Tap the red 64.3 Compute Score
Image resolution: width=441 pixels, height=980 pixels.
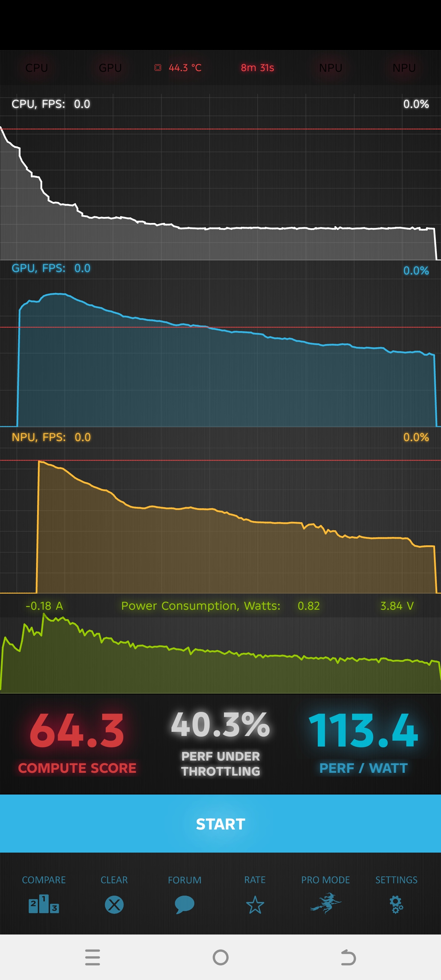pyautogui.click(x=77, y=730)
